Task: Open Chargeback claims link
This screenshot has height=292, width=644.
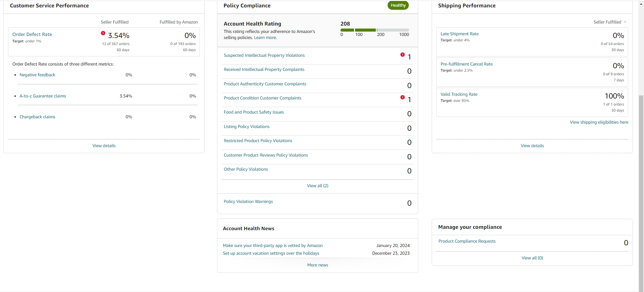Action: [x=37, y=117]
